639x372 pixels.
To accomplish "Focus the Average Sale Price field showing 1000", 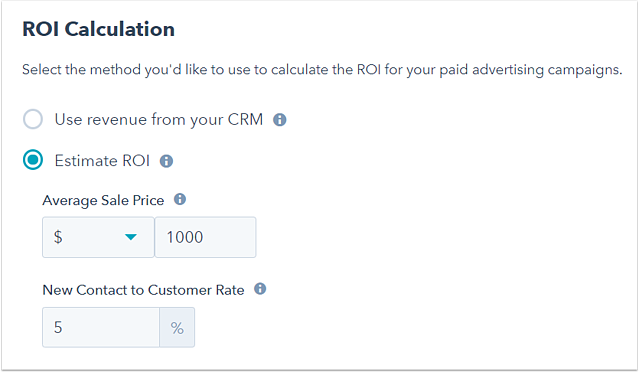I will click(x=205, y=237).
